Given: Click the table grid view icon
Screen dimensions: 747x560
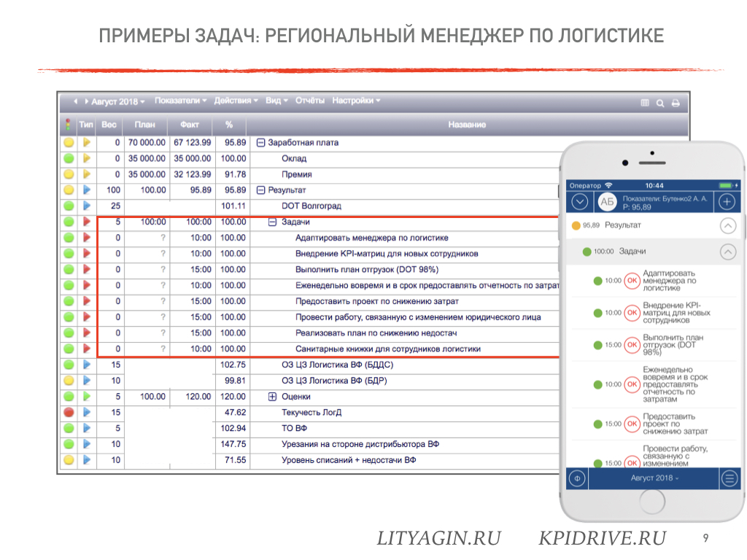Looking at the screenshot, I should tap(645, 103).
